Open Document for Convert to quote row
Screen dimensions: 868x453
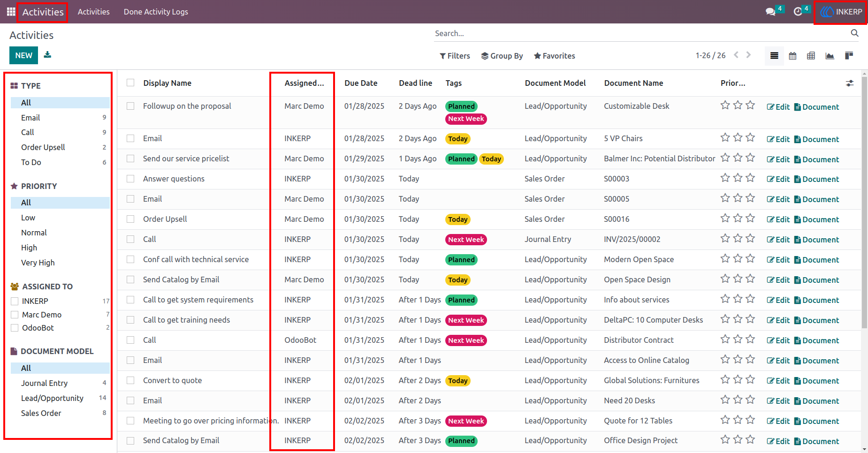(816, 381)
